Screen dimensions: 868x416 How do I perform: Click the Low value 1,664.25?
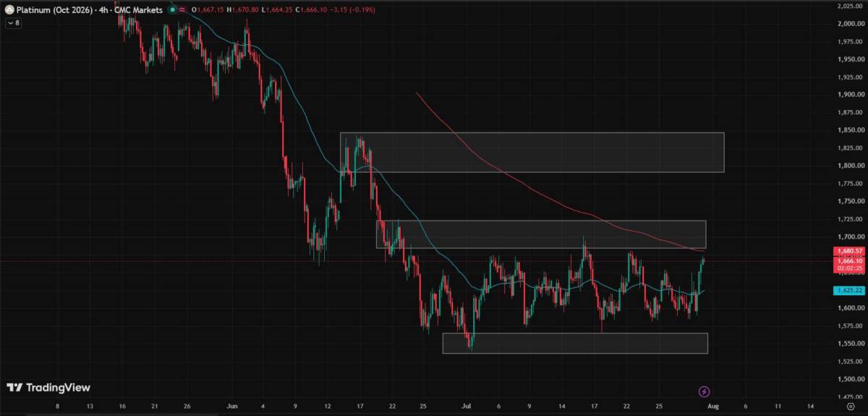[279, 10]
